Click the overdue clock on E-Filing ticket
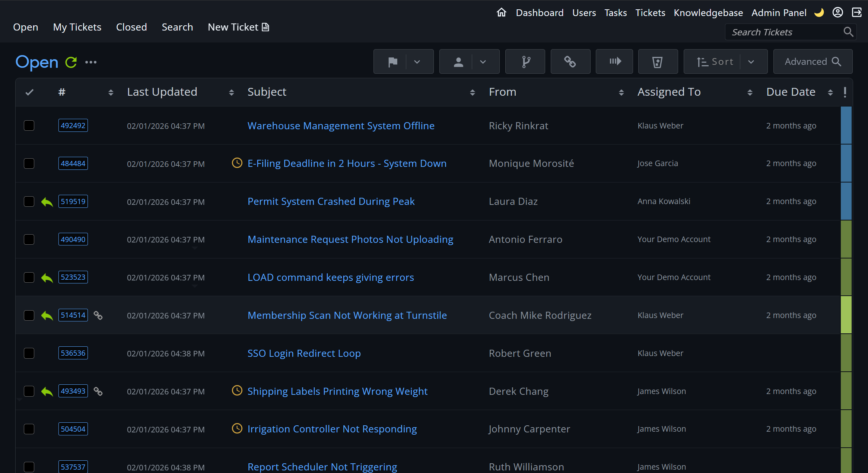Screen dimensions: 868x473 pos(237,163)
